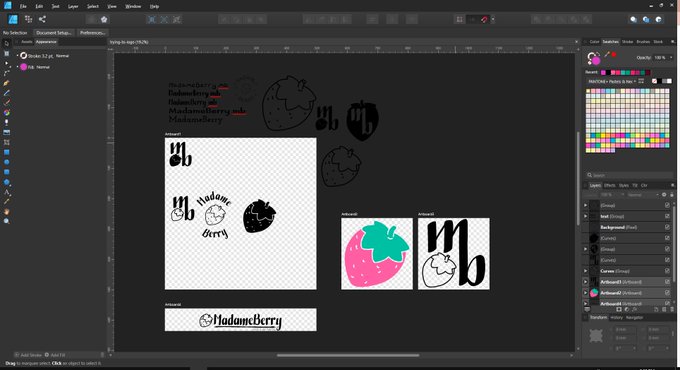Toggle visibility of Artboard4 layer
The height and width of the screenshot is (370, 680).
click(667, 303)
